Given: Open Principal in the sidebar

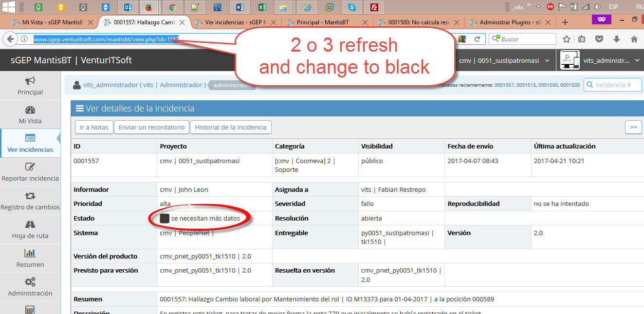Looking at the screenshot, I should pos(30,86).
